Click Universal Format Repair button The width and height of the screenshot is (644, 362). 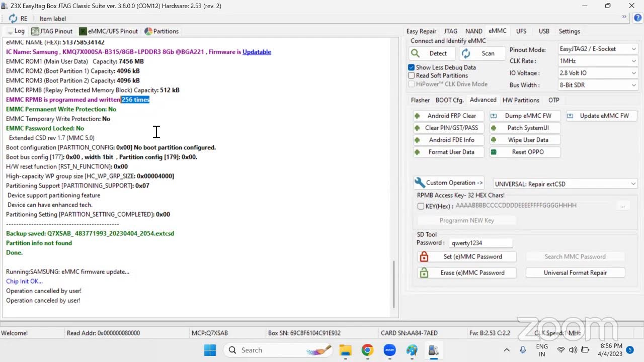tap(575, 273)
